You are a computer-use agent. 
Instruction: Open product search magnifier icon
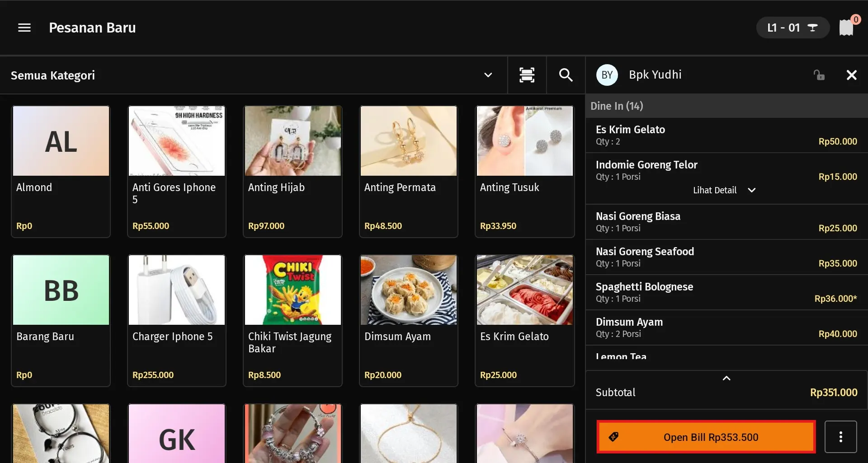(x=566, y=75)
